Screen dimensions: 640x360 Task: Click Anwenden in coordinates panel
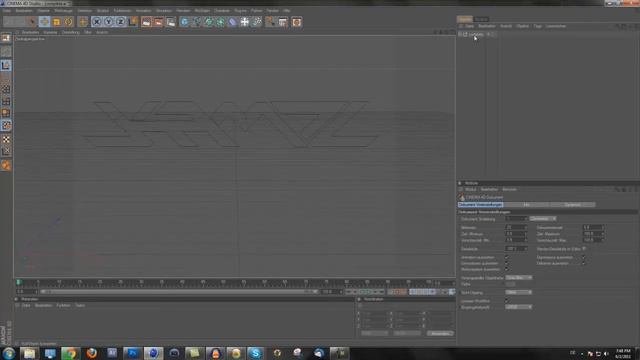(440, 333)
